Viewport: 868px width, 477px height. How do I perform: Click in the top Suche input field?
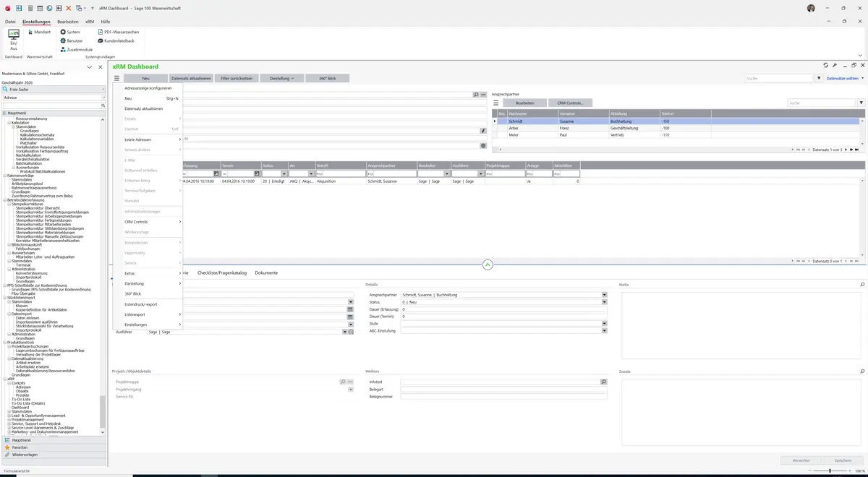(780, 78)
